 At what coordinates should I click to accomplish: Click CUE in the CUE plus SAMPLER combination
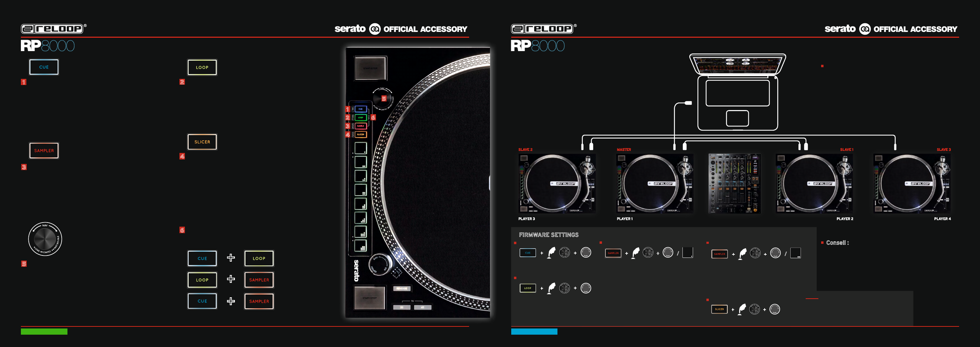point(202,301)
